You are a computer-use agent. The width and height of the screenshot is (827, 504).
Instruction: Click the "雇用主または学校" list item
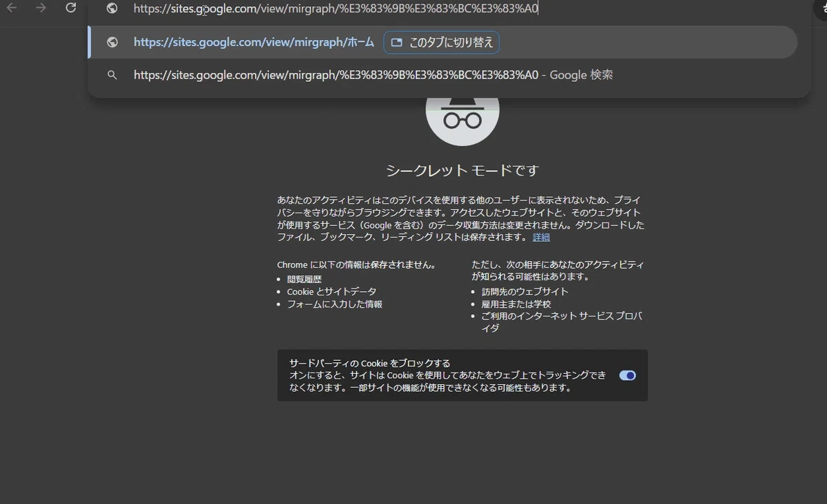pyautogui.click(x=515, y=304)
